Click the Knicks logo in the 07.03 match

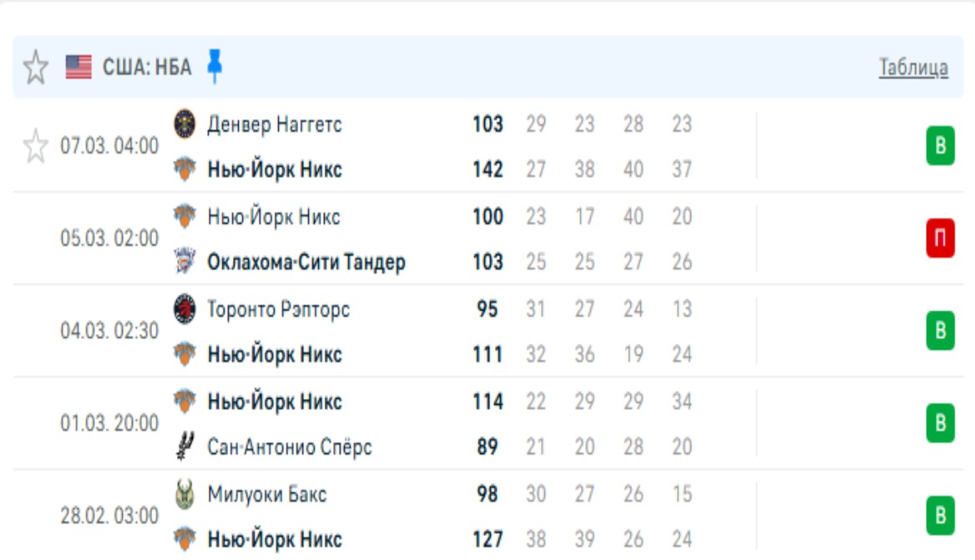click(x=184, y=170)
